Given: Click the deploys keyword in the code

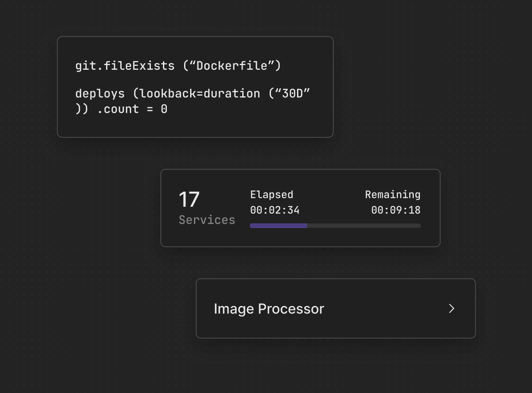Looking at the screenshot, I should tap(100, 94).
